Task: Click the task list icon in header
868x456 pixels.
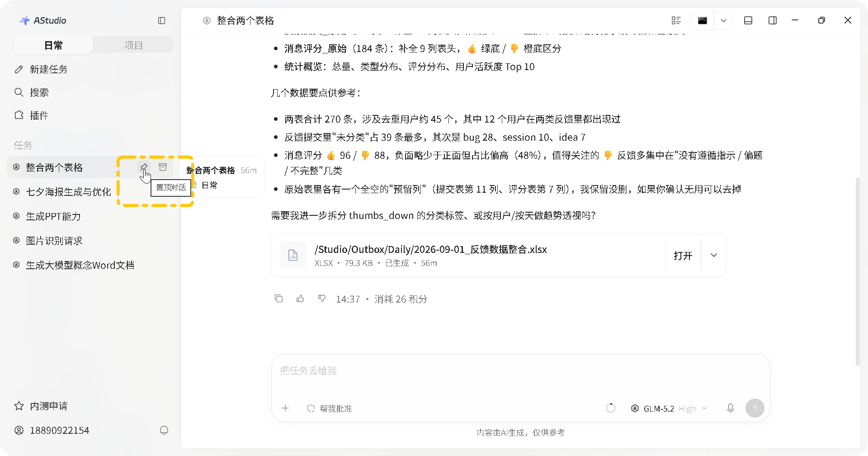Action: tap(676, 20)
